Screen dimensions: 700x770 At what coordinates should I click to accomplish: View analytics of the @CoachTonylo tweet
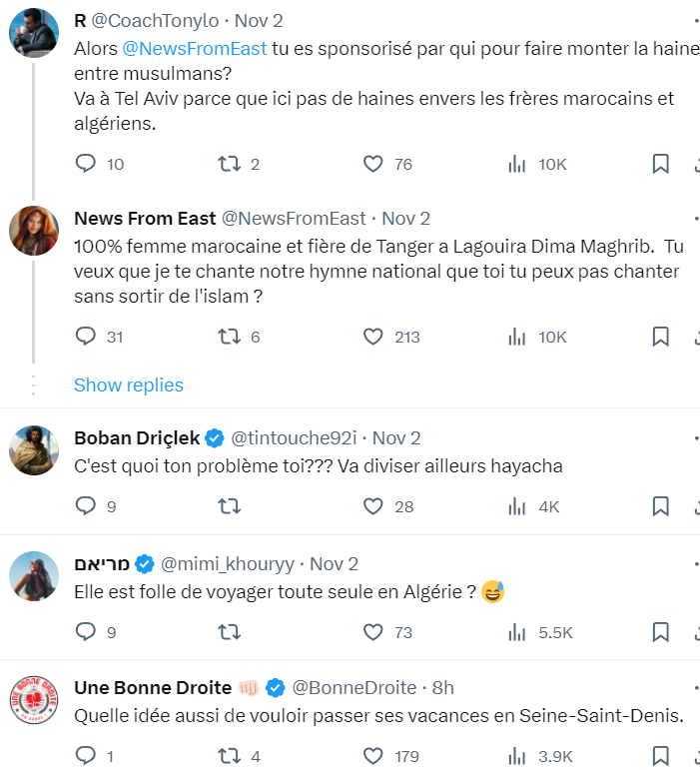point(517,164)
